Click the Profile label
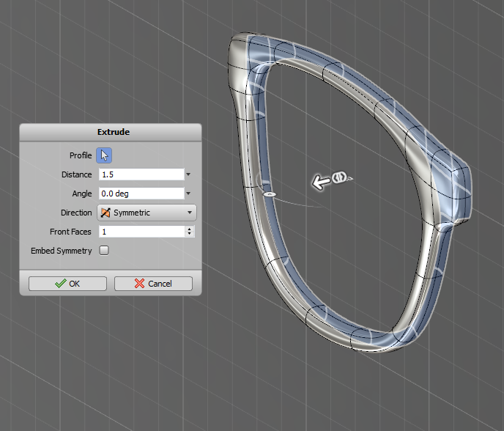 pyautogui.click(x=81, y=155)
